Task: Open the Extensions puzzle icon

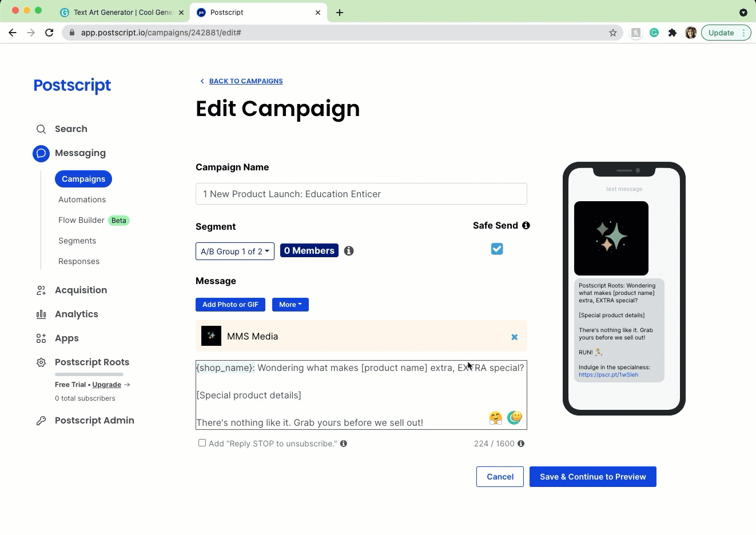Action: click(673, 33)
